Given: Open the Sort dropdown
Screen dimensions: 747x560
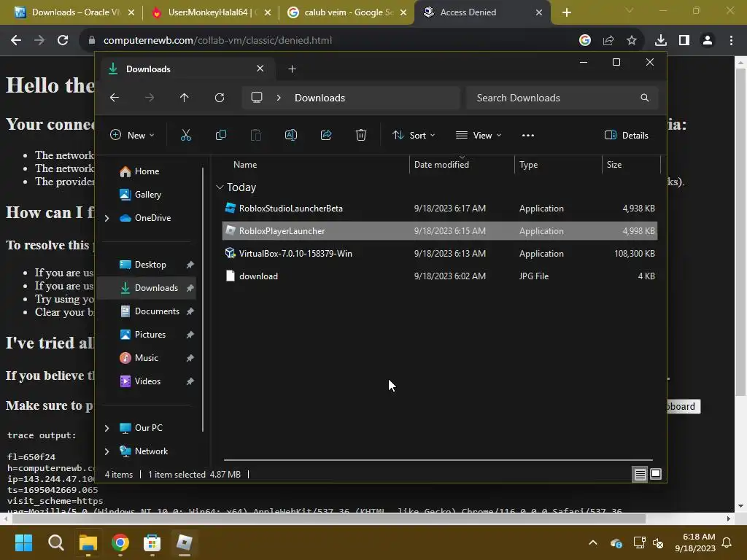Looking at the screenshot, I should click(x=414, y=135).
